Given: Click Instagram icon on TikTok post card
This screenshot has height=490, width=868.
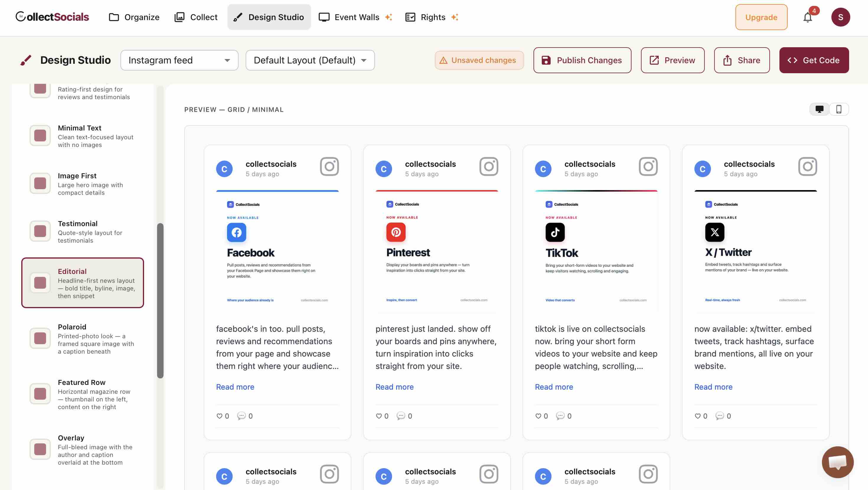Looking at the screenshot, I should [648, 166].
